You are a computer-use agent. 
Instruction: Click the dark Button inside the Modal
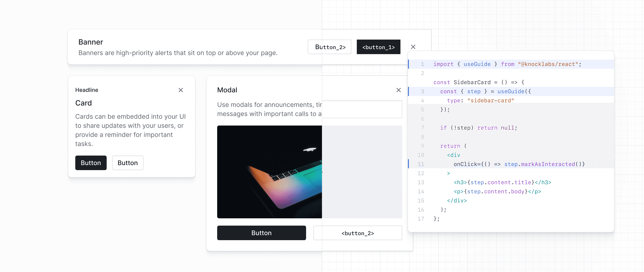[261, 233]
